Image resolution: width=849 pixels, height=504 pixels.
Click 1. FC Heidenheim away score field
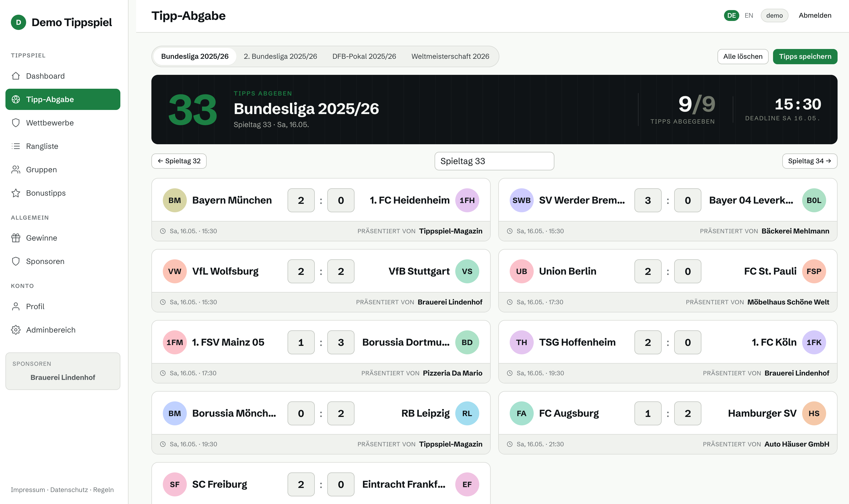click(341, 200)
